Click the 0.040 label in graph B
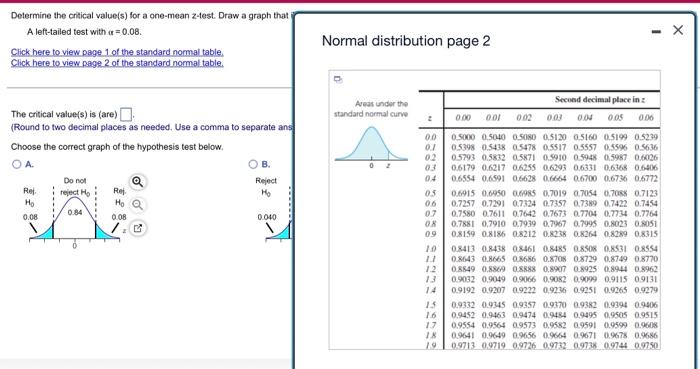Screen dimensions: 700x369 tap(267, 217)
